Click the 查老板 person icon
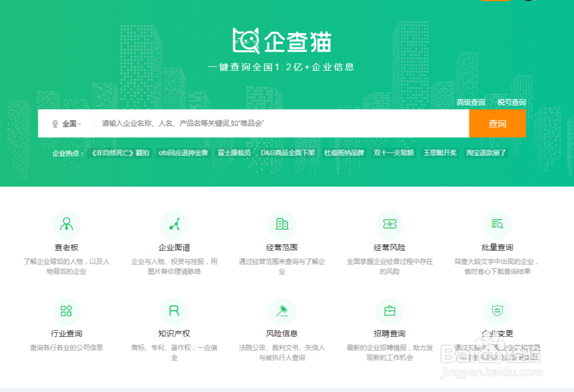 coord(66,224)
